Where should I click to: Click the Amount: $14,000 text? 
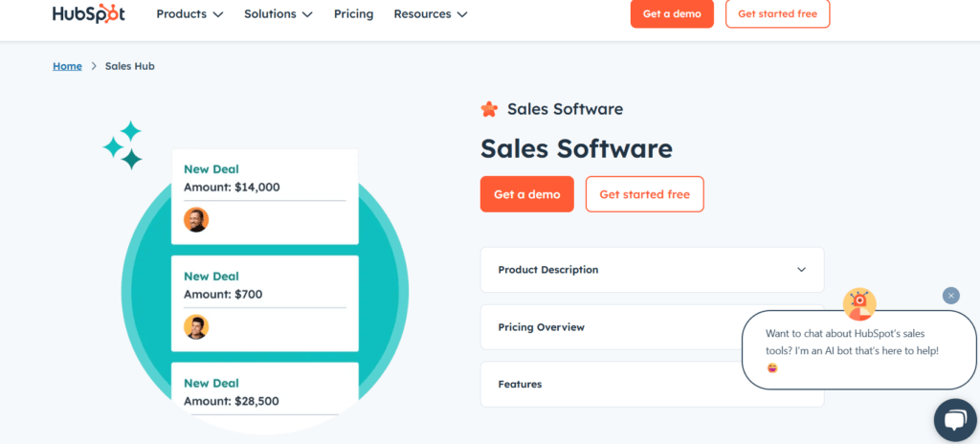point(232,187)
